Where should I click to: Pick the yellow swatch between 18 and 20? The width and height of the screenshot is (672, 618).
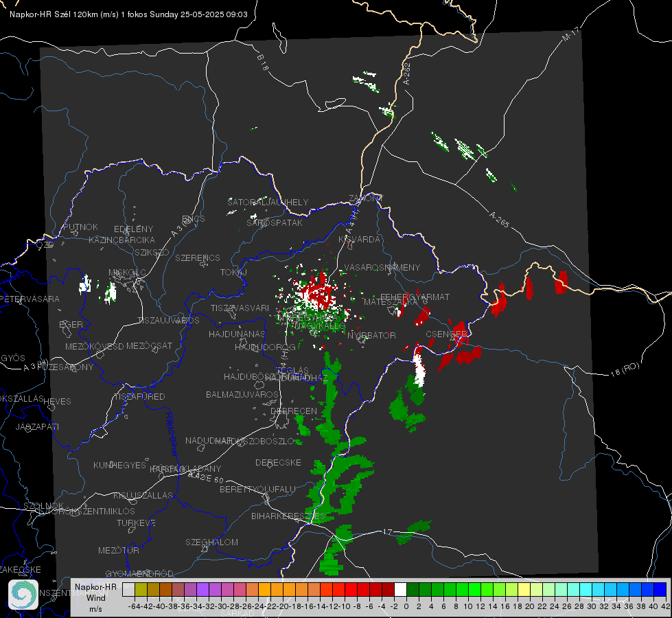(524, 589)
